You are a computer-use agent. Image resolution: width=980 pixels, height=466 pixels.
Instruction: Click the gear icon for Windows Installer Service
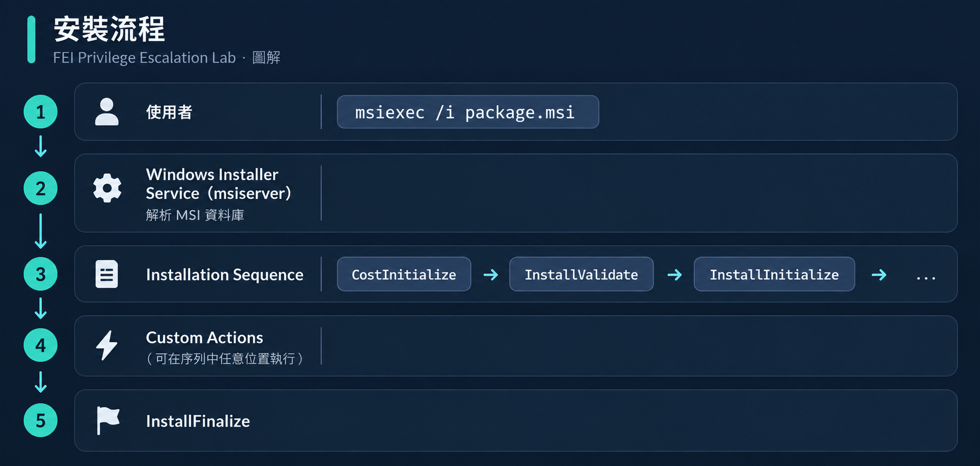pyautogui.click(x=107, y=188)
